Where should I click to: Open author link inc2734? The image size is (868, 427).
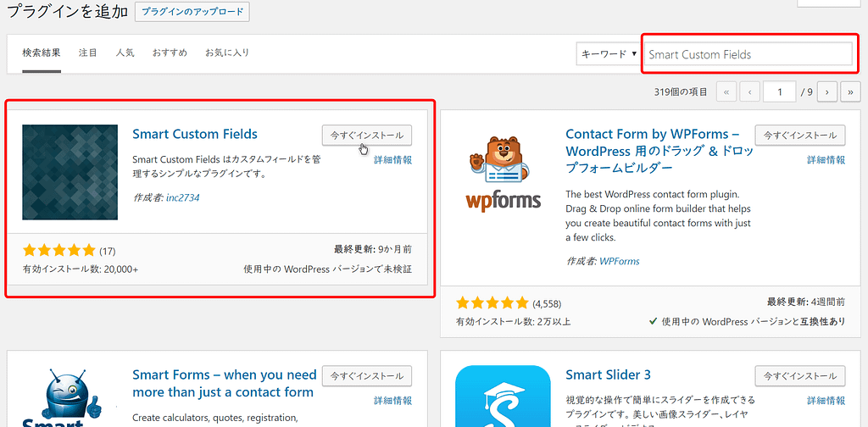(x=183, y=197)
